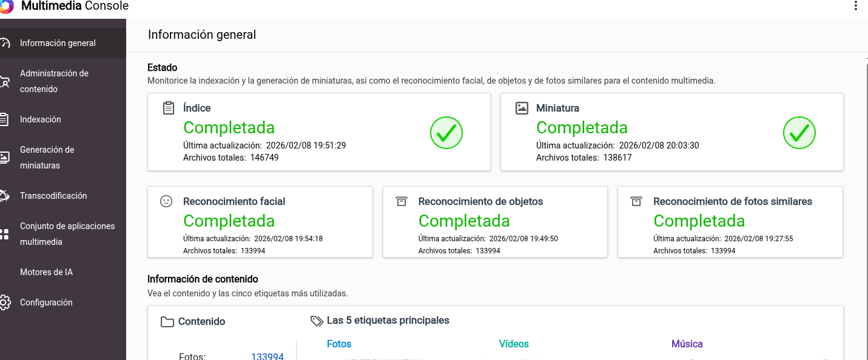This screenshot has width=868, height=360.
Task: Click the Índice green checkmark status icon
Action: [x=446, y=133]
